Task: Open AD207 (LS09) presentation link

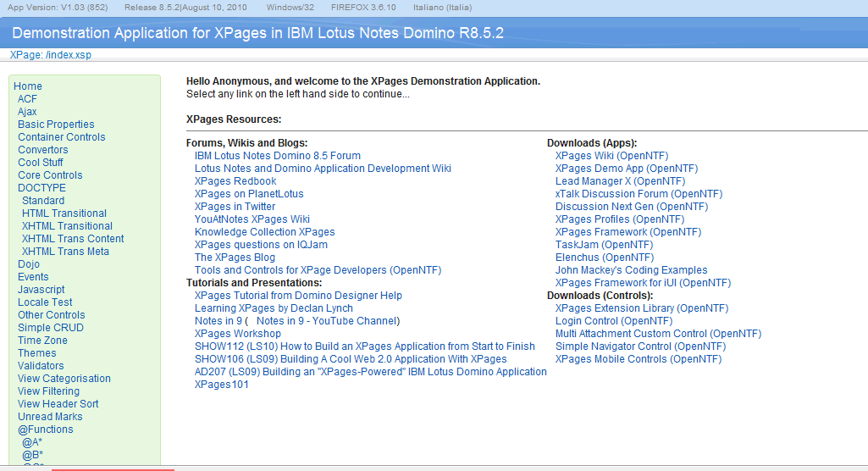Action: tap(370, 373)
